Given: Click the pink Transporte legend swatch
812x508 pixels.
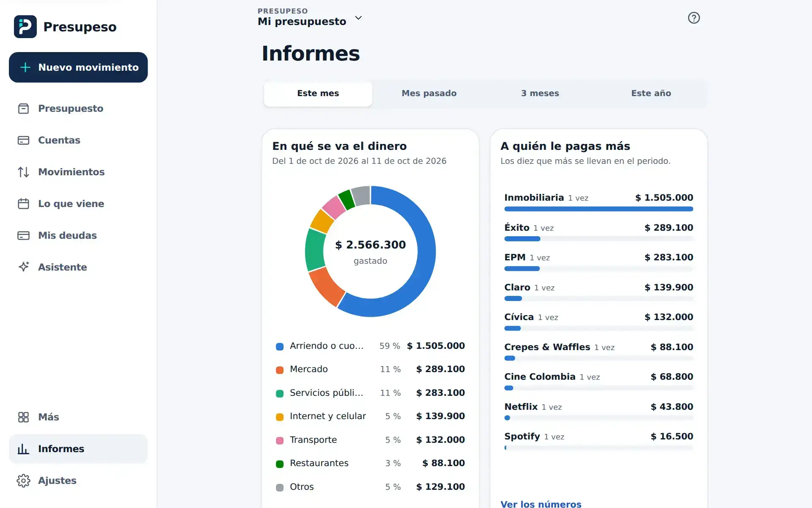Looking at the screenshot, I should (x=280, y=440).
